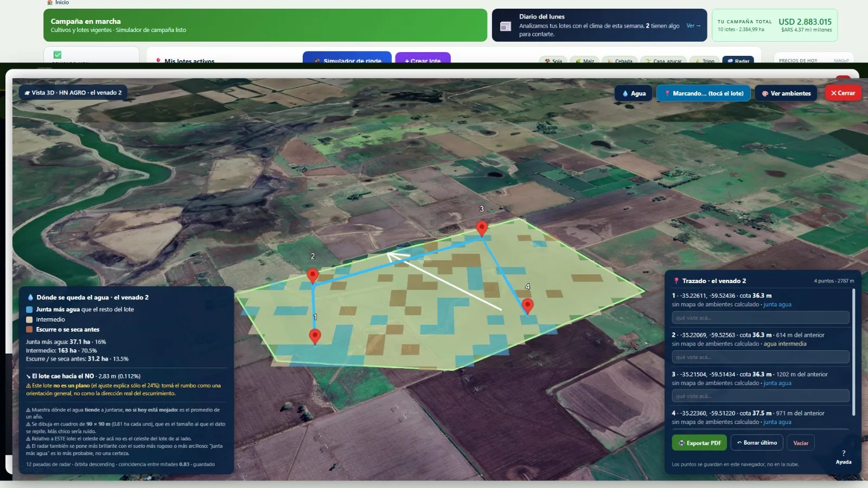Viewport: 868px width, 488px height.
Task: Click the Diario del lunes newspaper icon
Action: 506,26
